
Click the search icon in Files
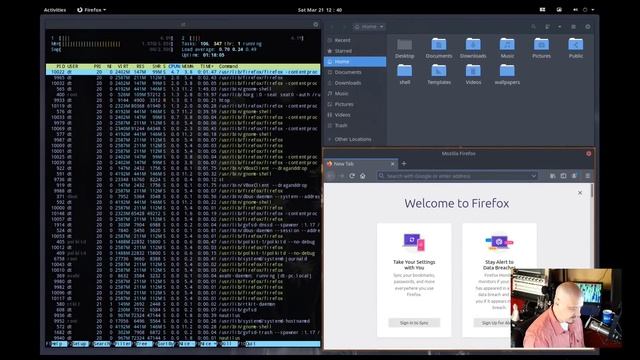coord(533,27)
